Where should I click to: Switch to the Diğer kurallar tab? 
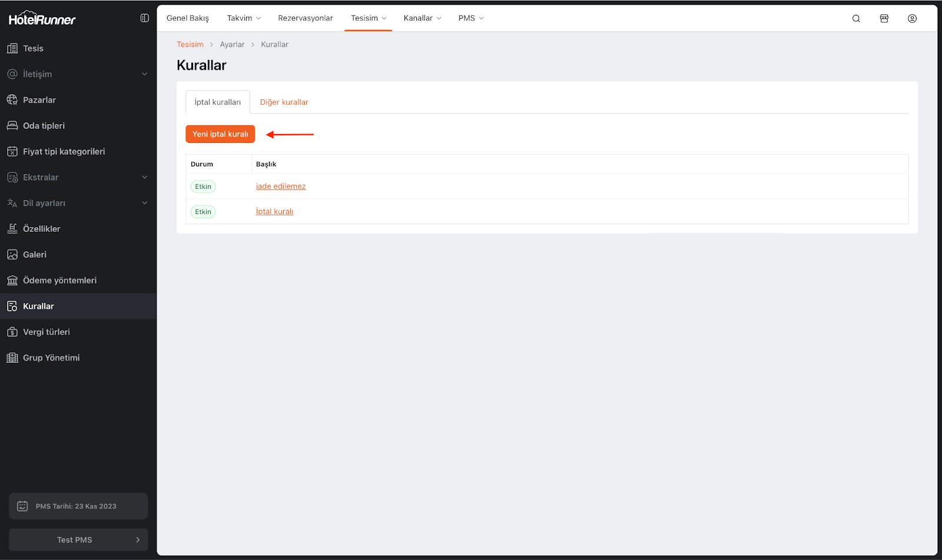click(x=284, y=102)
